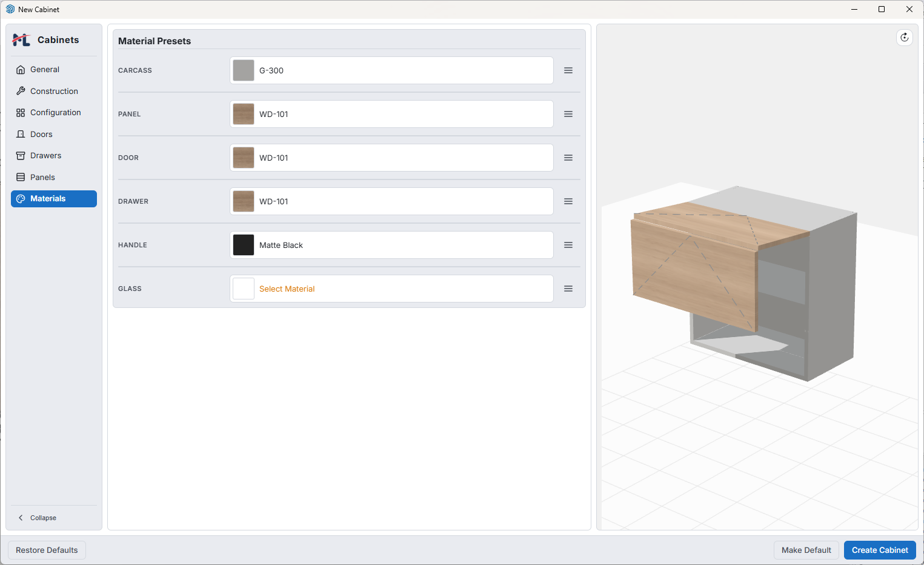Click Restore Defaults
Viewport: 924px width, 565px height.
pos(47,550)
